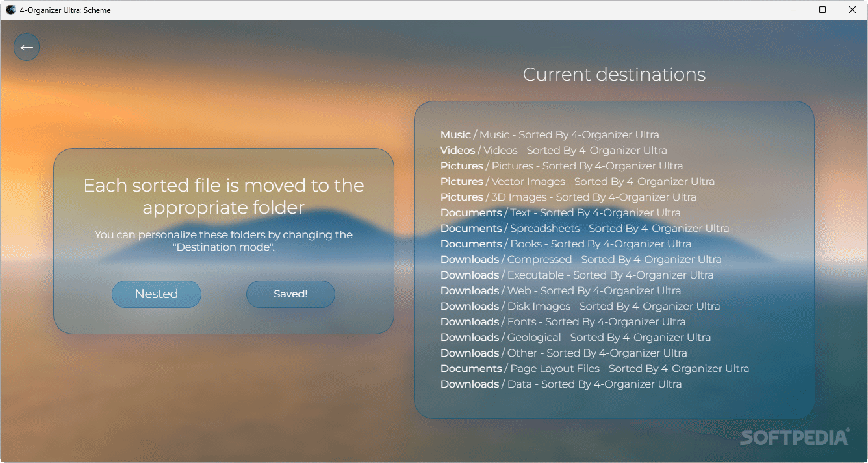Image resolution: width=868 pixels, height=463 pixels.
Task: Select the 'Books - Sorted By' destination row
Action: pos(566,244)
